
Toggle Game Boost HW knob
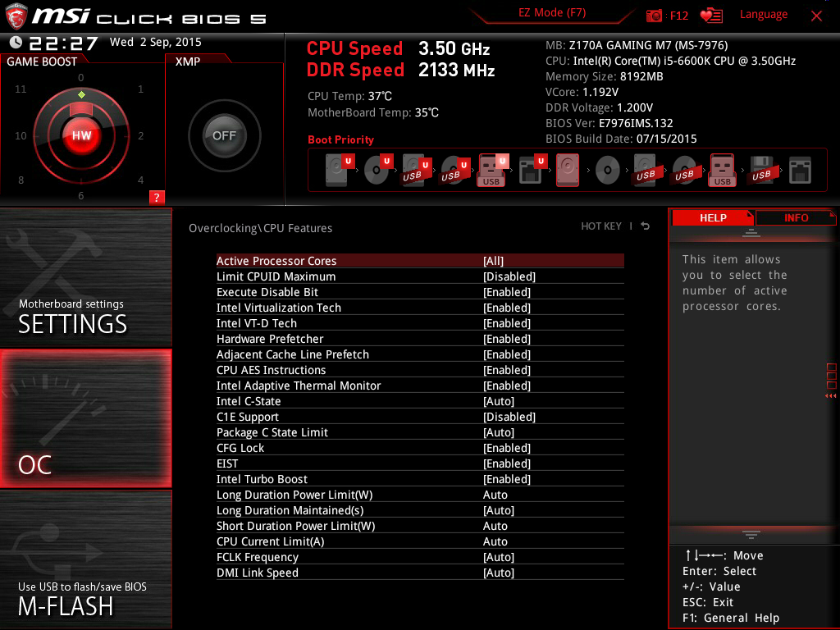(81, 135)
